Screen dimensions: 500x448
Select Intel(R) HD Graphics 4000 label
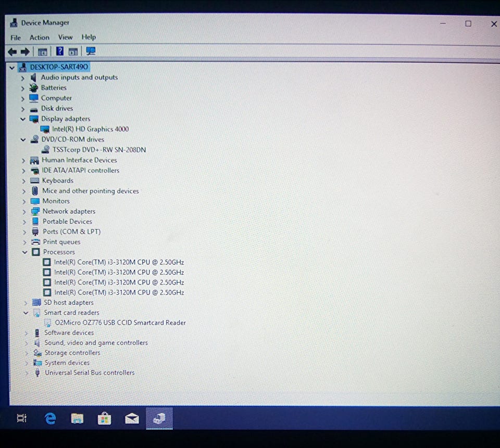pos(90,129)
